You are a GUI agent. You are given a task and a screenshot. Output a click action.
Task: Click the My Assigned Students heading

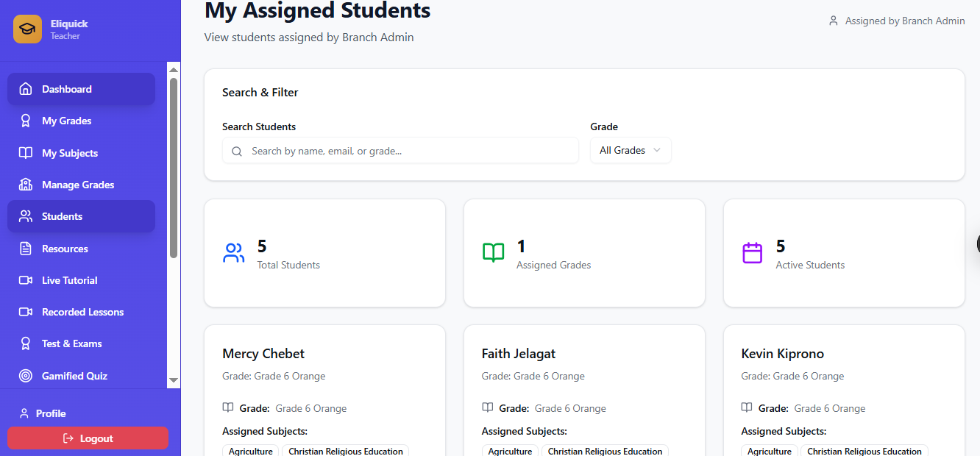point(318,10)
